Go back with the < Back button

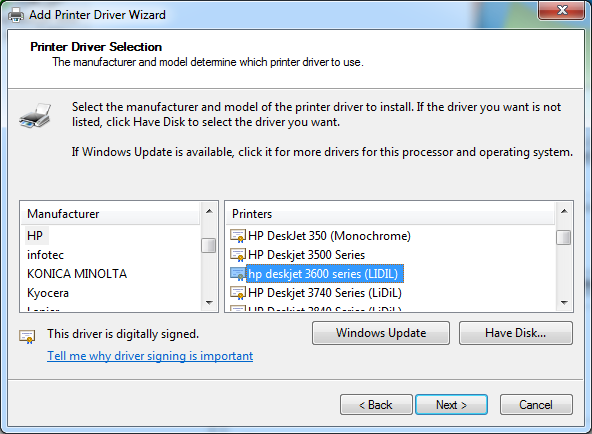coord(376,405)
